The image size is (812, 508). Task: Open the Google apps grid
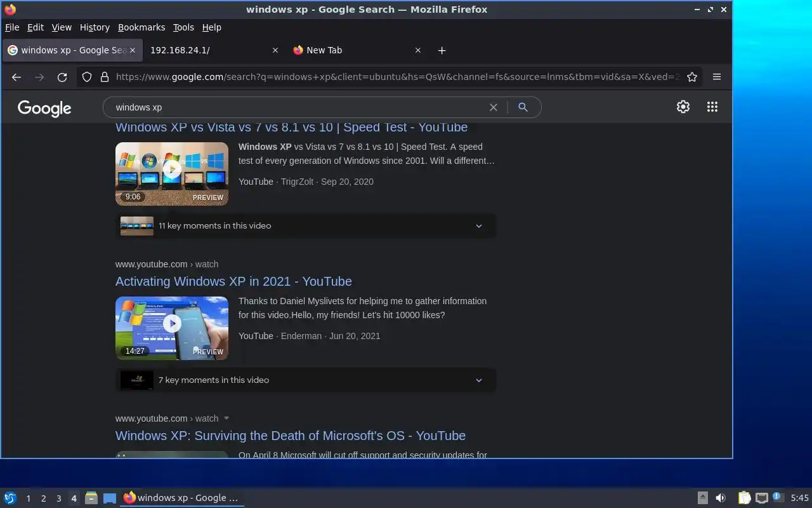click(x=712, y=107)
